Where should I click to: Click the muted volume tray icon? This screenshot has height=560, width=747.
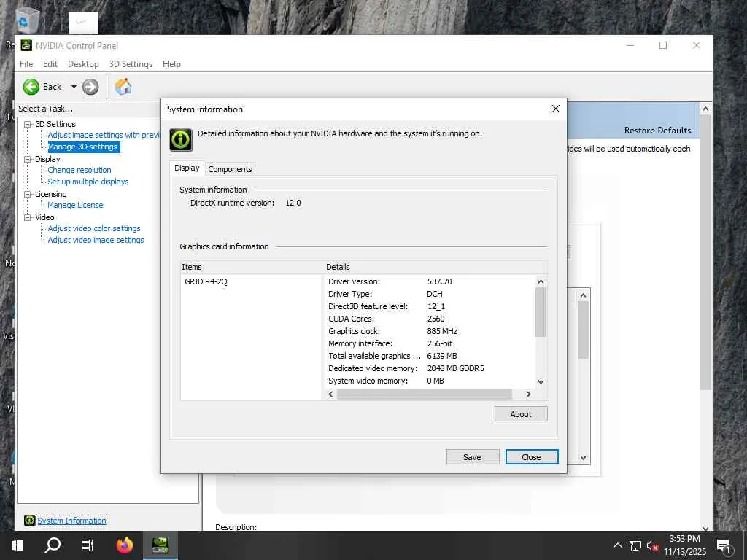653,545
